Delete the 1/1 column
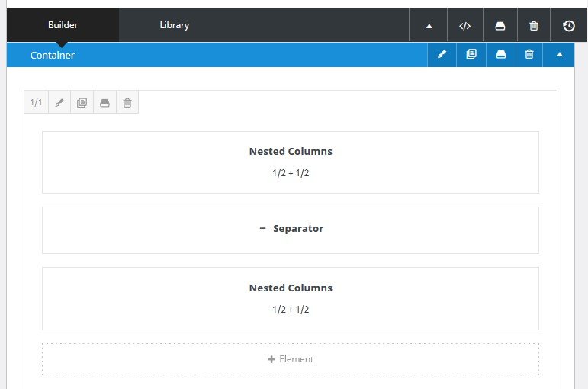 127,102
